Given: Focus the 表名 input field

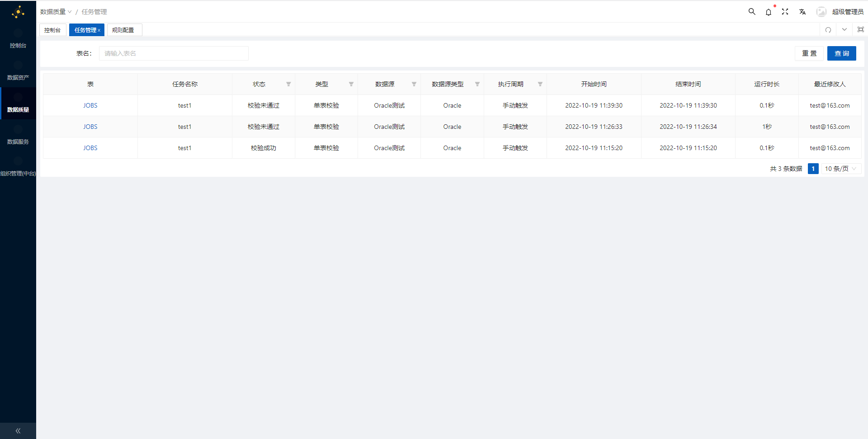Looking at the screenshot, I should pyautogui.click(x=174, y=53).
